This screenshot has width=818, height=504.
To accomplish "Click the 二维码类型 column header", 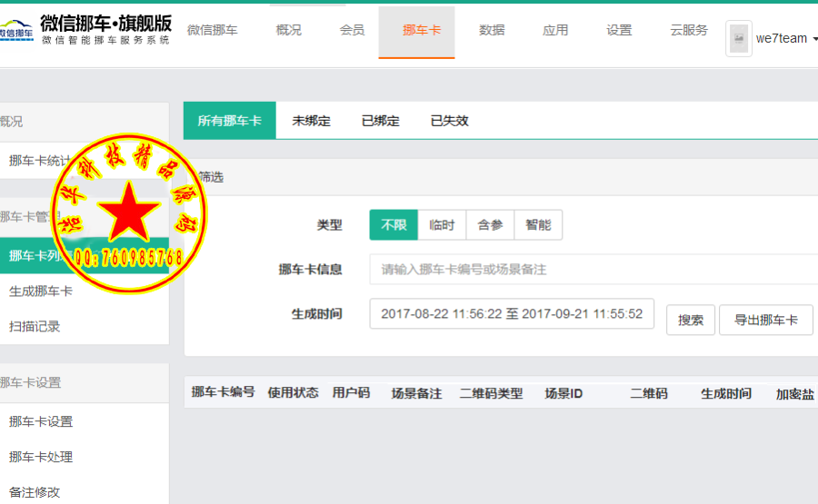I will tap(491, 393).
